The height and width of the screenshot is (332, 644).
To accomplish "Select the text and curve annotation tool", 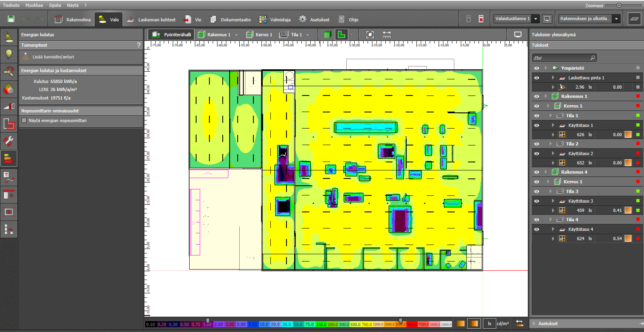I will (x=9, y=177).
